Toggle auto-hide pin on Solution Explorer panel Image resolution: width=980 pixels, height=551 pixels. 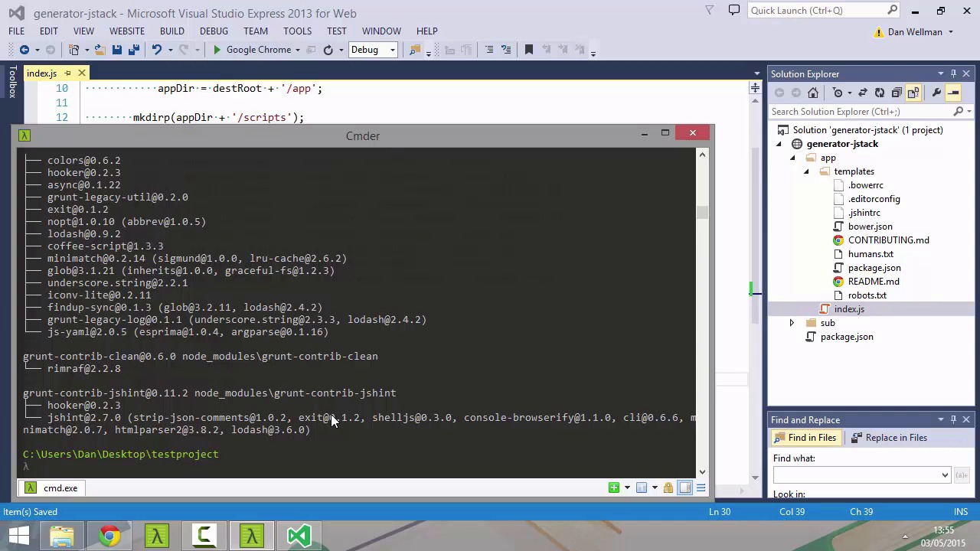(953, 74)
